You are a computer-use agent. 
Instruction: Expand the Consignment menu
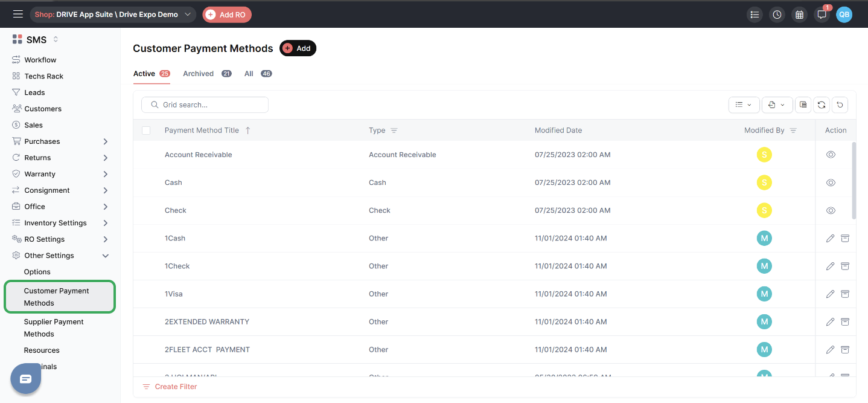click(106, 190)
